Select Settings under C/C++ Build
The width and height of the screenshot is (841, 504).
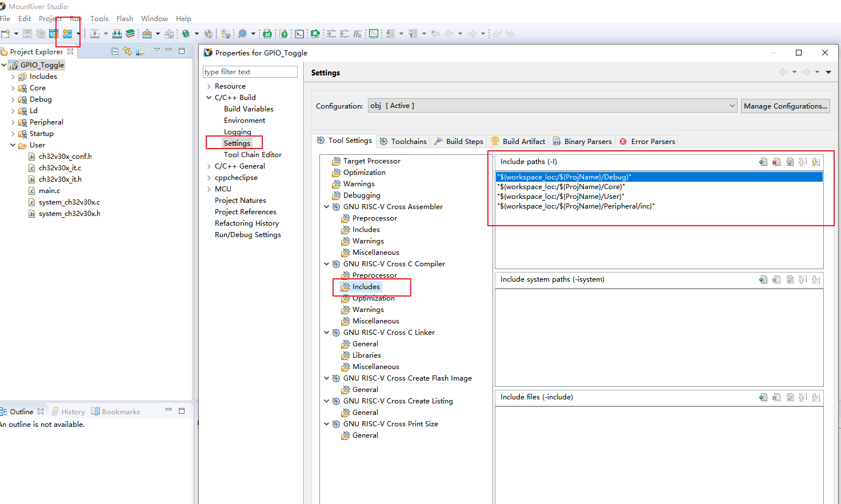(x=237, y=143)
